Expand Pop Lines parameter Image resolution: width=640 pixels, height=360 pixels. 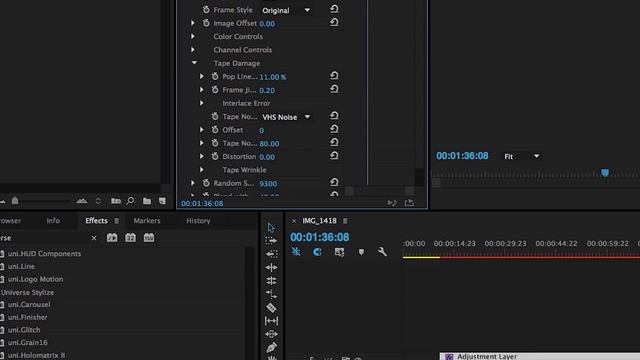click(202, 76)
